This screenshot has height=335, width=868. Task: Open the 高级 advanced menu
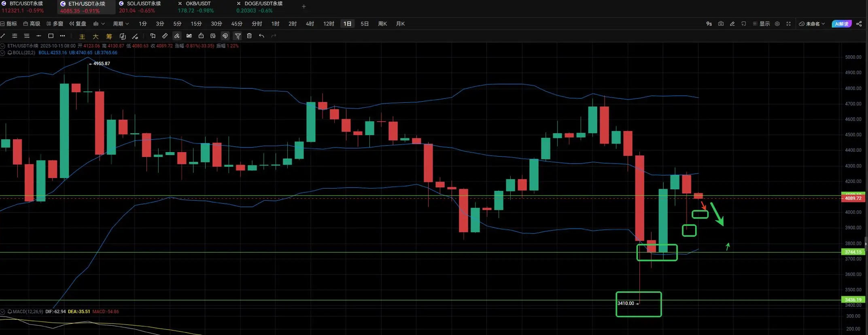click(32, 24)
